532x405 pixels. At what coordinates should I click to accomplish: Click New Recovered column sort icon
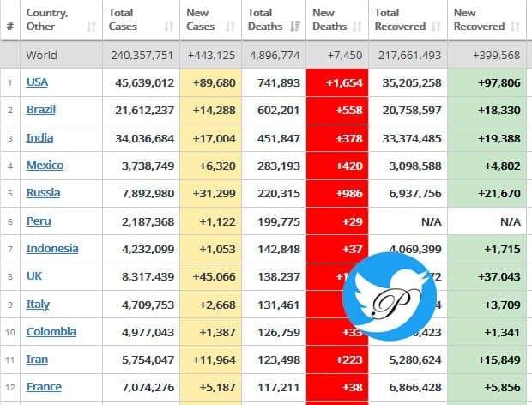(x=514, y=27)
